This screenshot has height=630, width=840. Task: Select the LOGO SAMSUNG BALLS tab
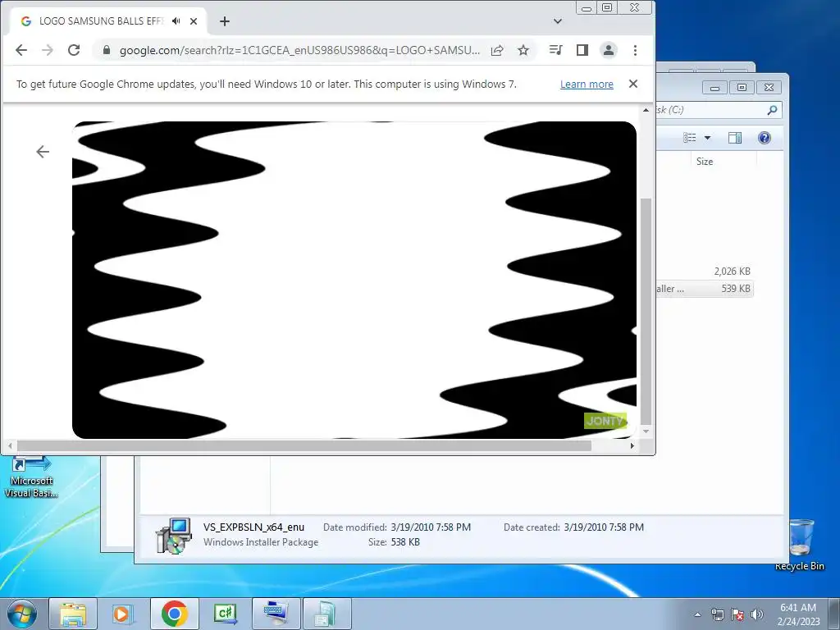tap(107, 21)
